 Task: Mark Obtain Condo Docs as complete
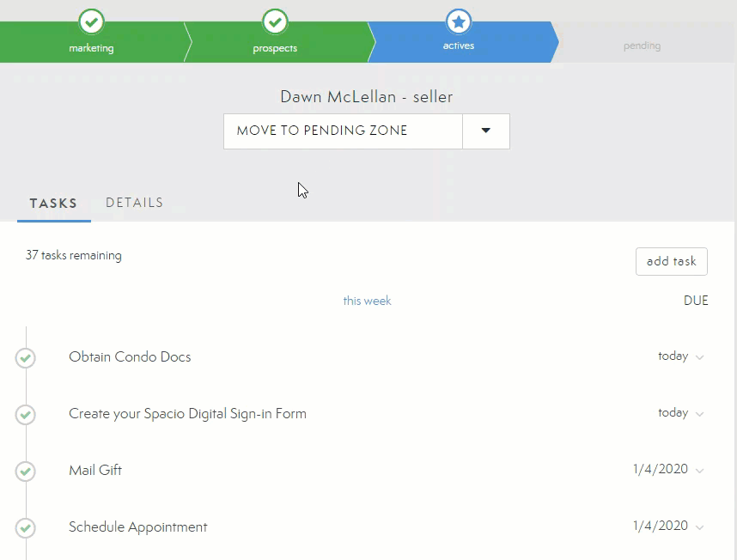[25, 357]
